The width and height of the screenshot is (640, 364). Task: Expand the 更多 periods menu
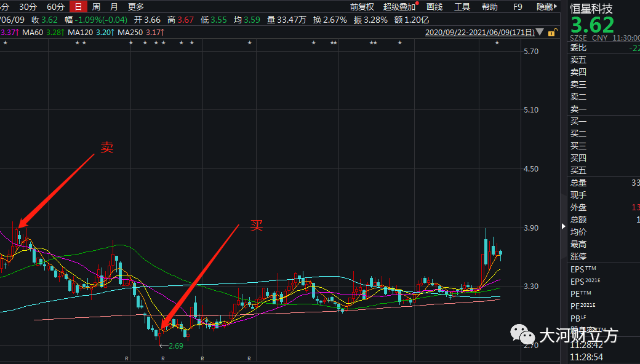tap(136, 7)
